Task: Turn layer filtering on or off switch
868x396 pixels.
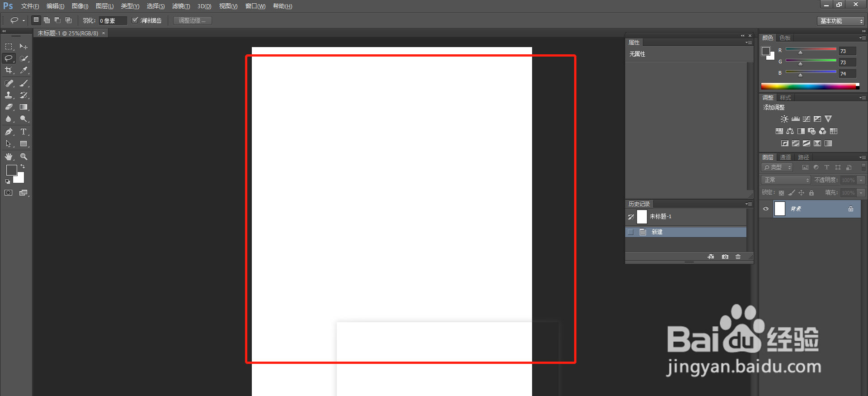Action: click(x=863, y=167)
